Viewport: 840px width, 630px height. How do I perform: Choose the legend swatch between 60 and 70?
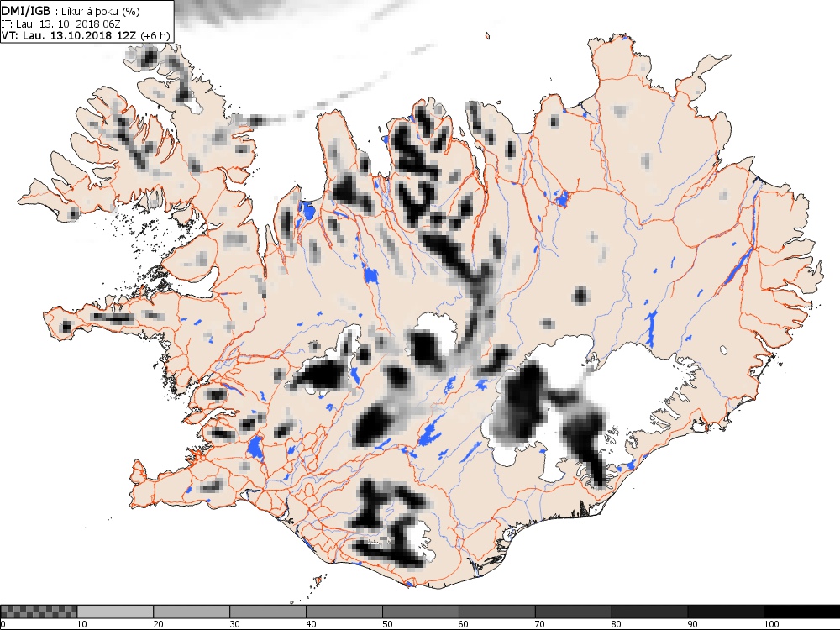497,612
